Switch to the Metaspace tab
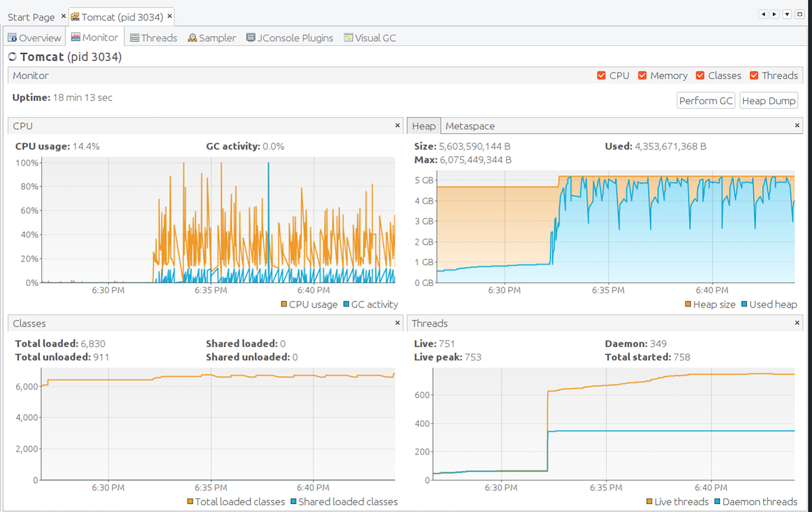 coord(470,126)
